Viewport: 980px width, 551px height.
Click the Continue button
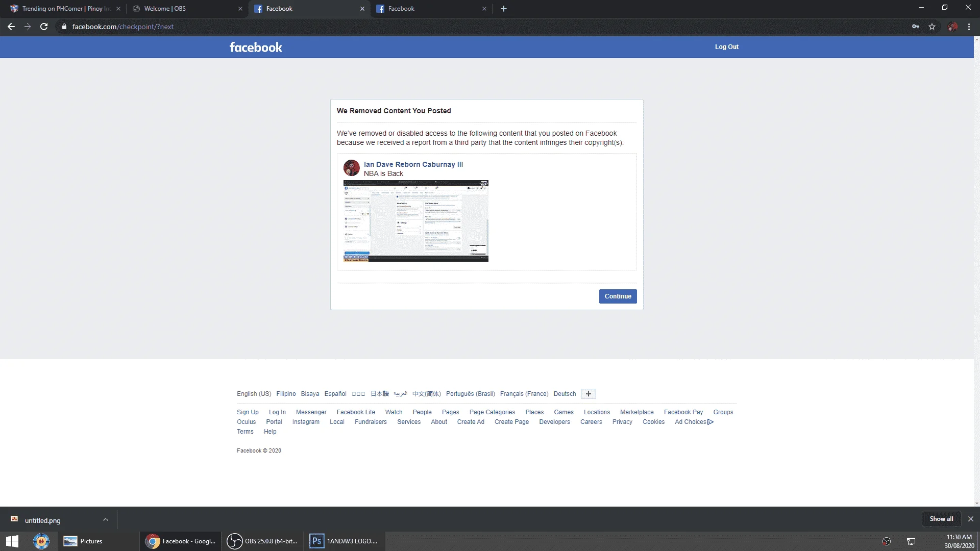618,296
